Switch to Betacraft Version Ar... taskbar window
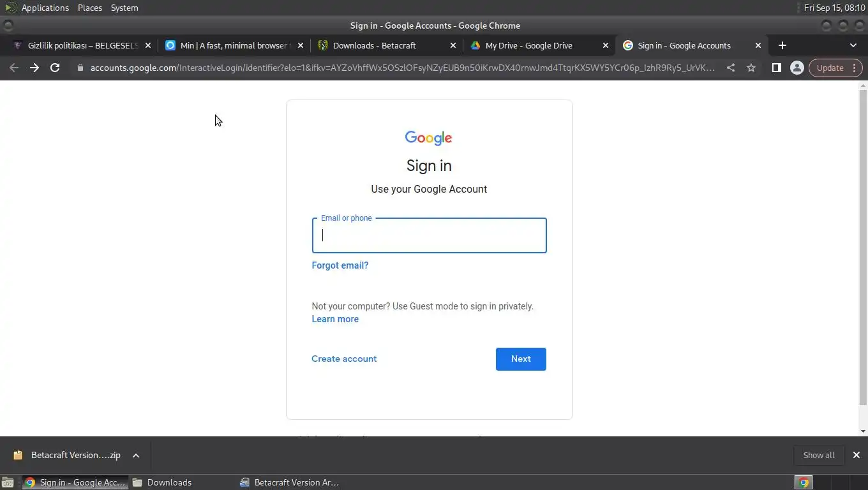 (x=290, y=482)
